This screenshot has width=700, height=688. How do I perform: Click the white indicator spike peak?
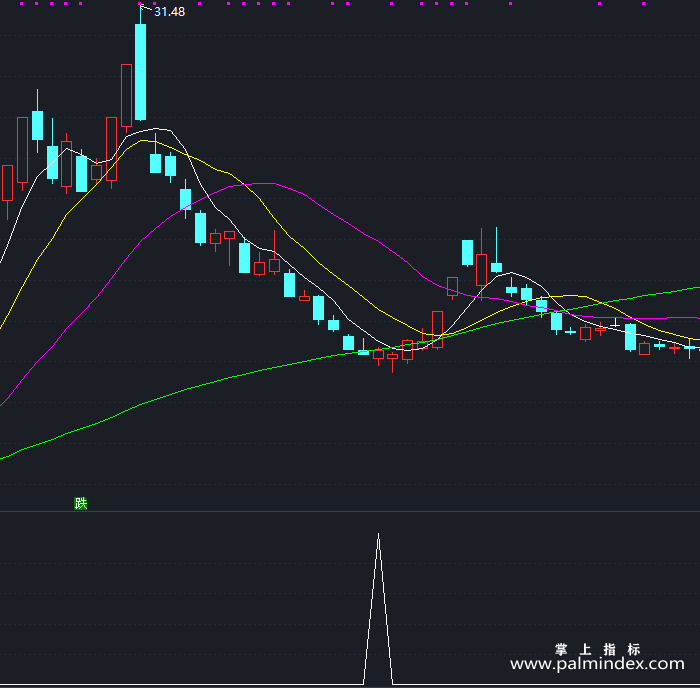[x=378, y=534]
